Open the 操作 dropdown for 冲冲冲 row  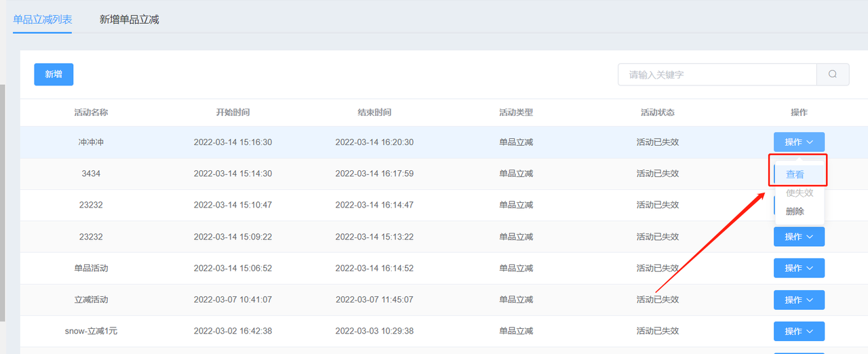coord(799,142)
